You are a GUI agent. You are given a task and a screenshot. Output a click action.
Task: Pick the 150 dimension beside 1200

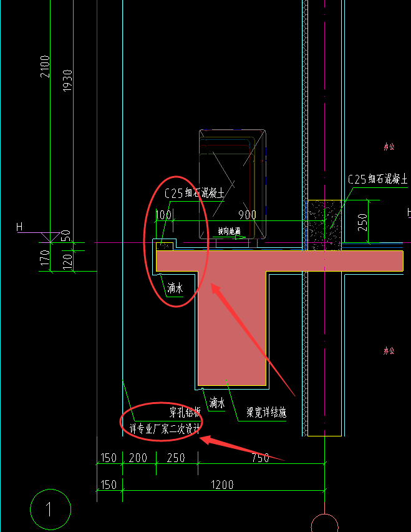tap(109, 485)
